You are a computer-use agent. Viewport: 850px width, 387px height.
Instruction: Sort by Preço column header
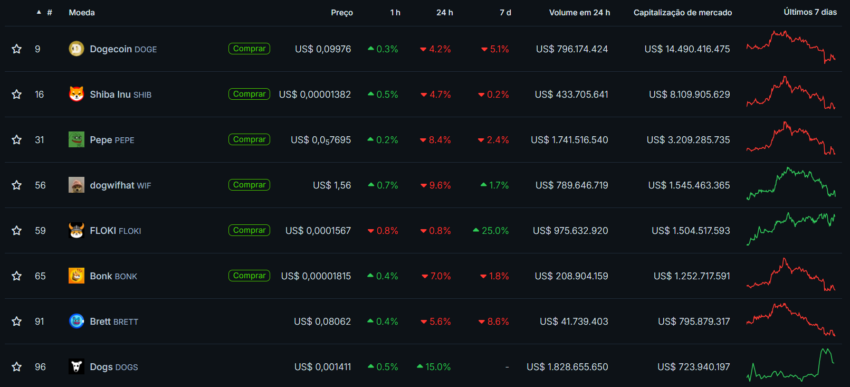point(342,12)
